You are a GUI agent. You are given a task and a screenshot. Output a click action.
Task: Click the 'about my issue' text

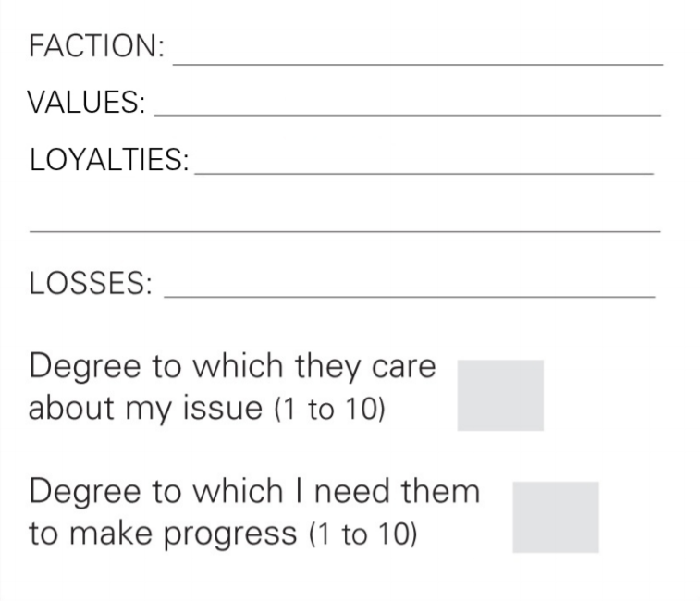point(145,409)
